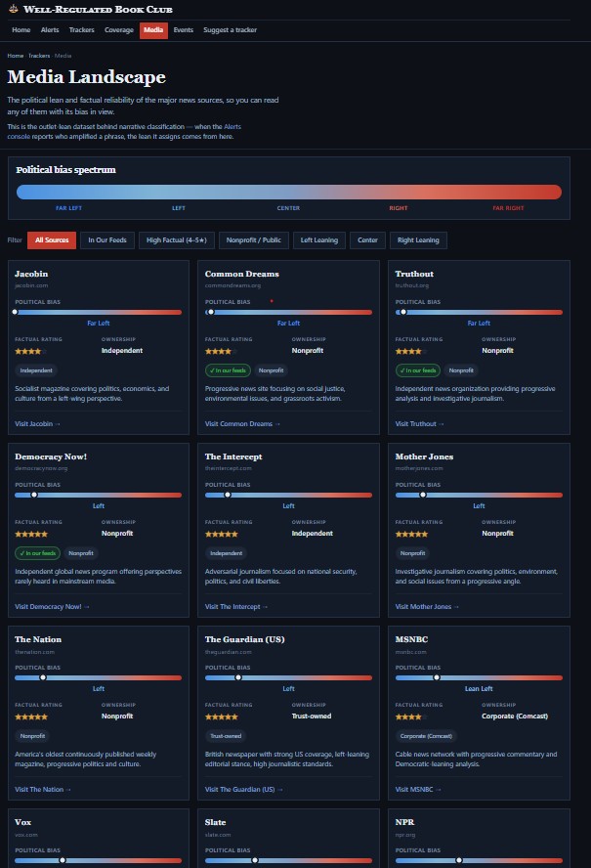Open the Visit Common Dreams link
This screenshot has height=868, width=591.
pos(242,424)
